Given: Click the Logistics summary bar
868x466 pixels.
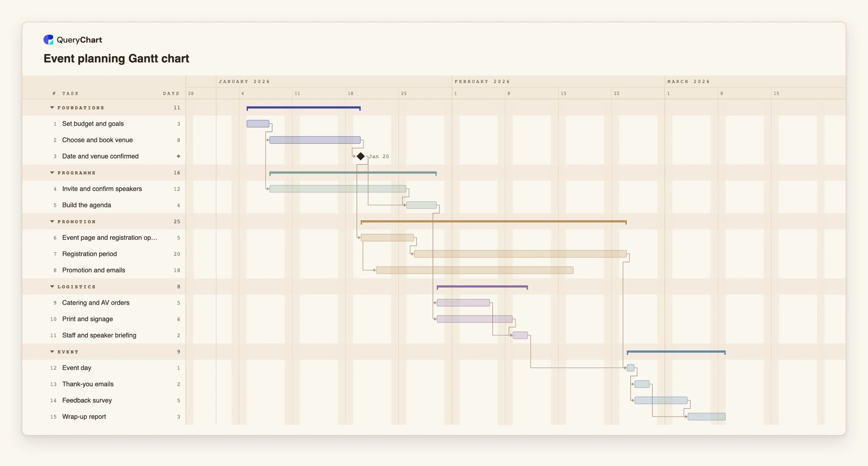Looking at the screenshot, I should pyautogui.click(x=482, y=287).
